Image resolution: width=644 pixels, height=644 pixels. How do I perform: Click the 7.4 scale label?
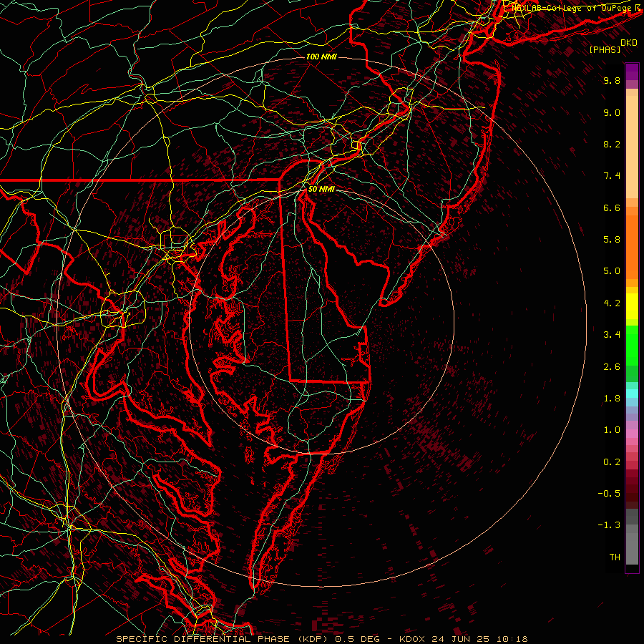click(x=612, y=176)
